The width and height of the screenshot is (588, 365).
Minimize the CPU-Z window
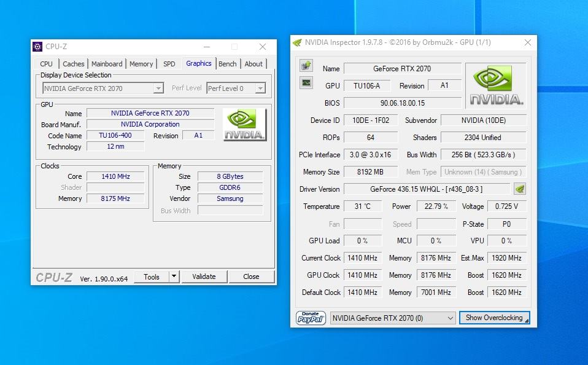(207, 47)
